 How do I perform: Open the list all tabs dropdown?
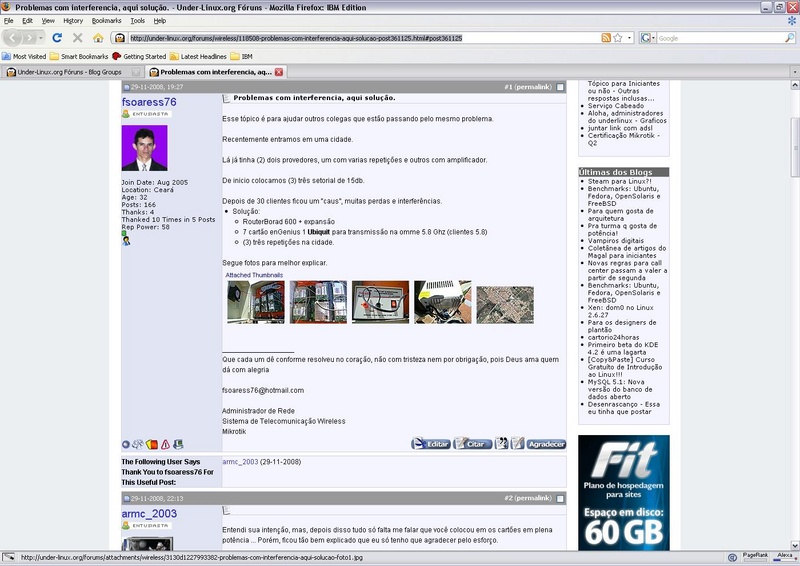click(794, 72)
